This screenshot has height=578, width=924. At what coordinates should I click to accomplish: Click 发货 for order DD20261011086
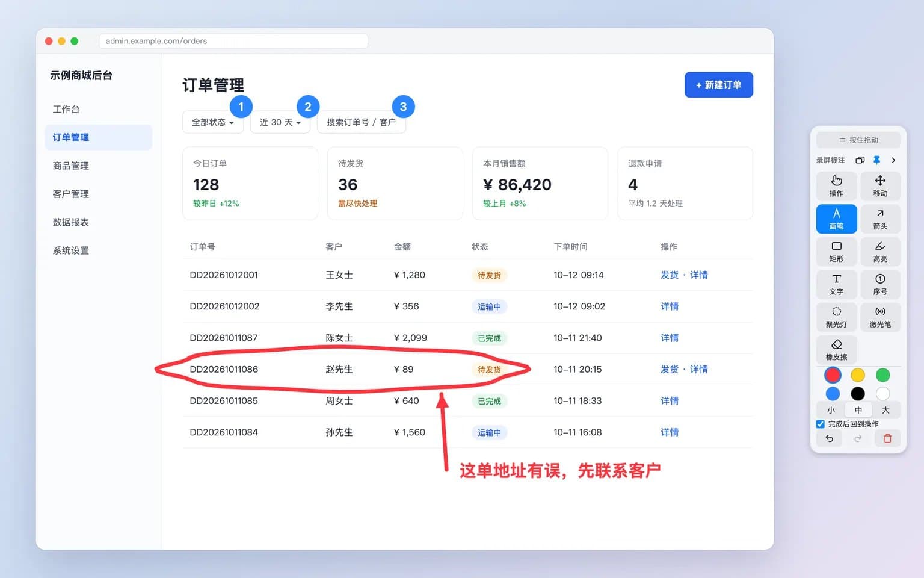[670, 369]
